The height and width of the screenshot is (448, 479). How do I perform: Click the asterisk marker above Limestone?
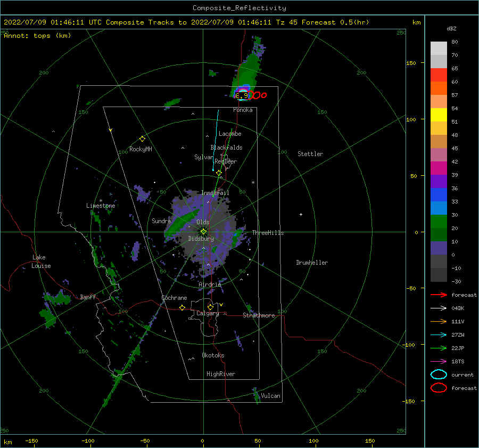(x=101, y=201)
